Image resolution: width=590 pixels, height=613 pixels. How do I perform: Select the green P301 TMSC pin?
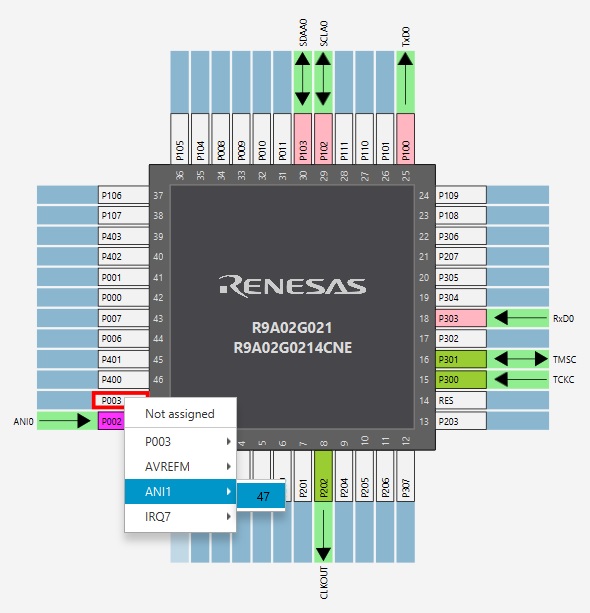(461, 359)
